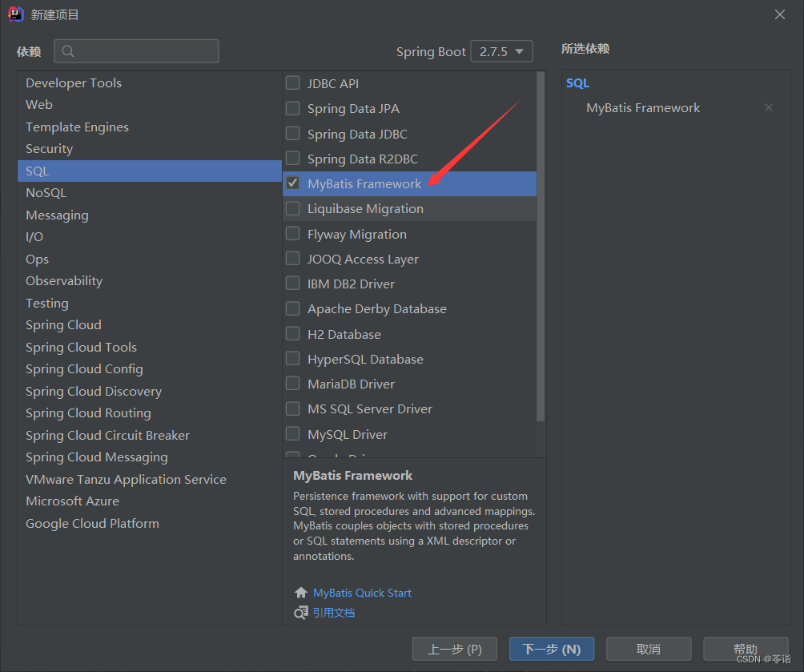Select the SQL category
804x672 pixels.
(x=149, y=171)
